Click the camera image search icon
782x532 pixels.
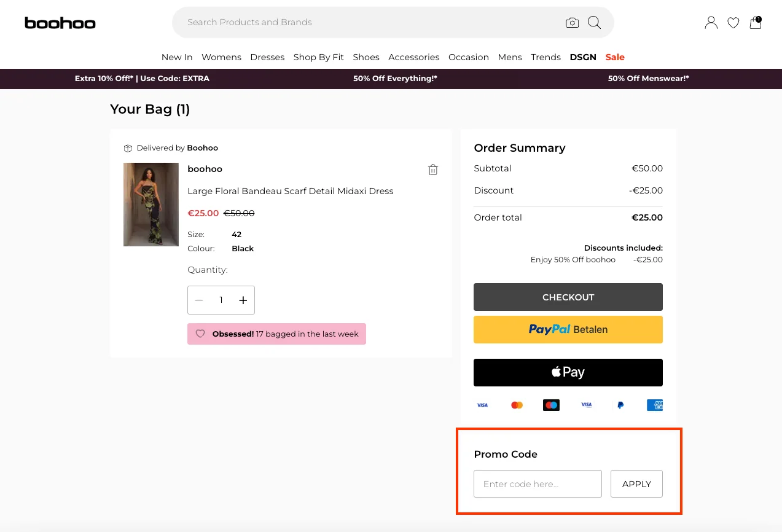[x=572, y=22]
